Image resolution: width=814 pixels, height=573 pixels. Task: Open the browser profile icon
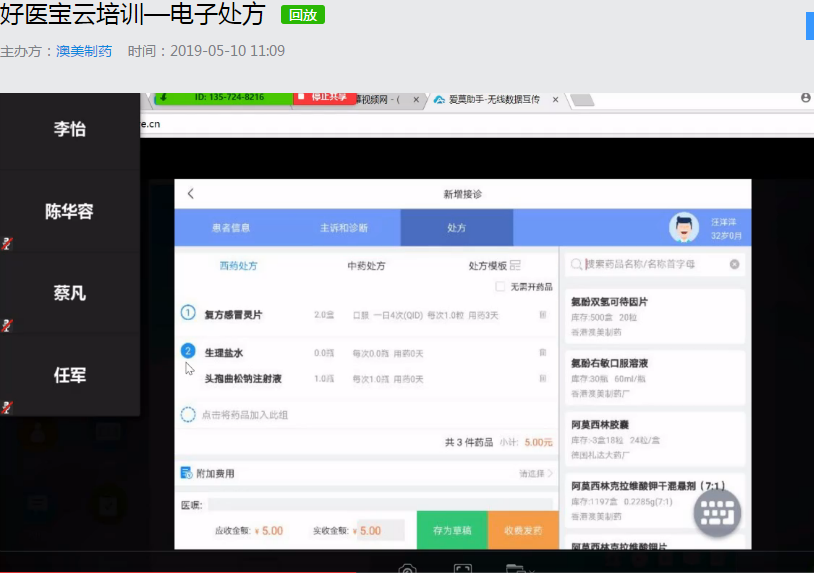click(x=806, y=98)
